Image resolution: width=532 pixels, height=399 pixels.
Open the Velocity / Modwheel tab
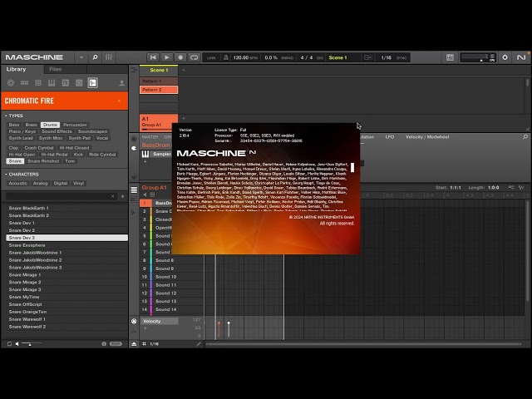[x=427, y=137]
